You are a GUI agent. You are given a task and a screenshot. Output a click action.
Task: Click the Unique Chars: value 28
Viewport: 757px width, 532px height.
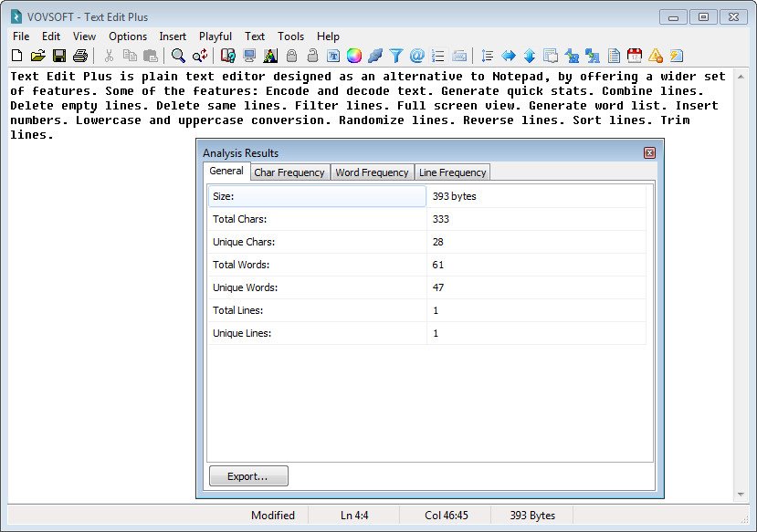(x=438, y=242)
